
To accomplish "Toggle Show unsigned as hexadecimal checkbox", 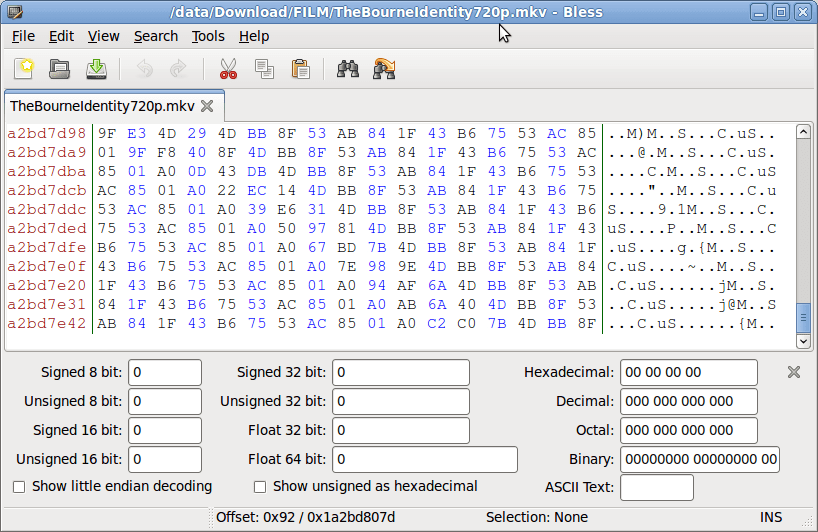I will point(260,487).
